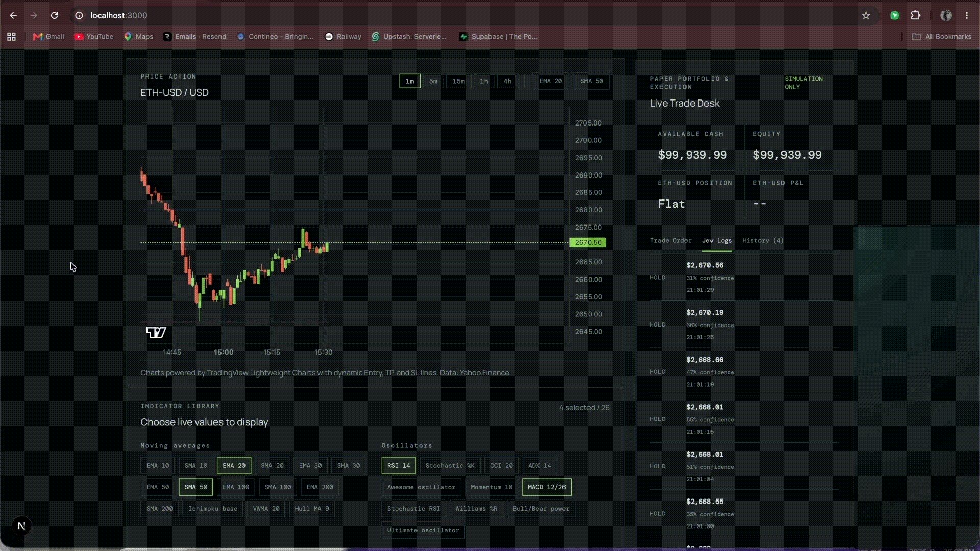Open the Gmail bookmark
The height and width of the screenshot is (551, 980).
(48, 37)
